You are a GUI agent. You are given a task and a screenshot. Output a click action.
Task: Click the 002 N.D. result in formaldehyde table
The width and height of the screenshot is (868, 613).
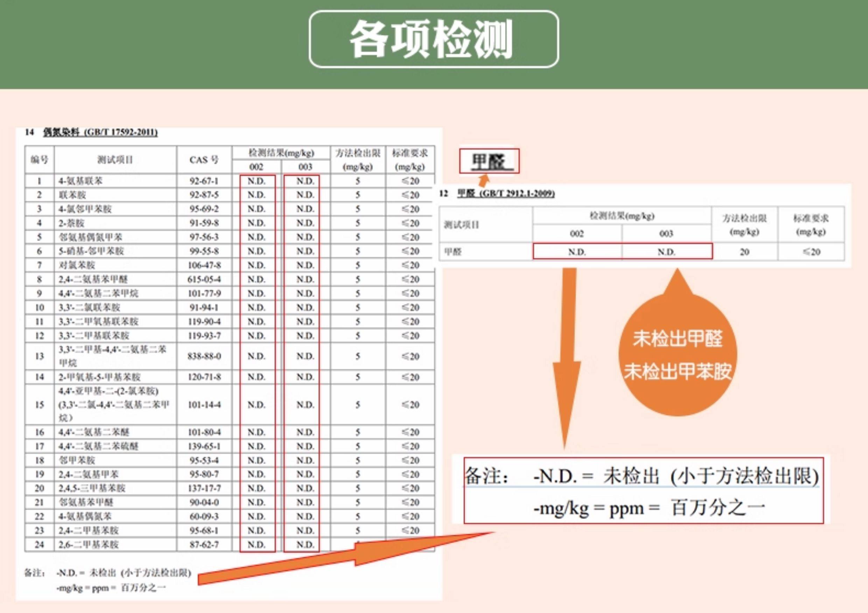click(577, 252)
